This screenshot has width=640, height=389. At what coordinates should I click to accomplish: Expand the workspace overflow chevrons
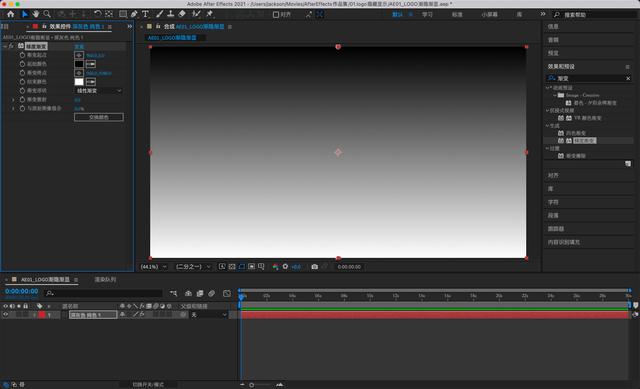coord(543,14)
